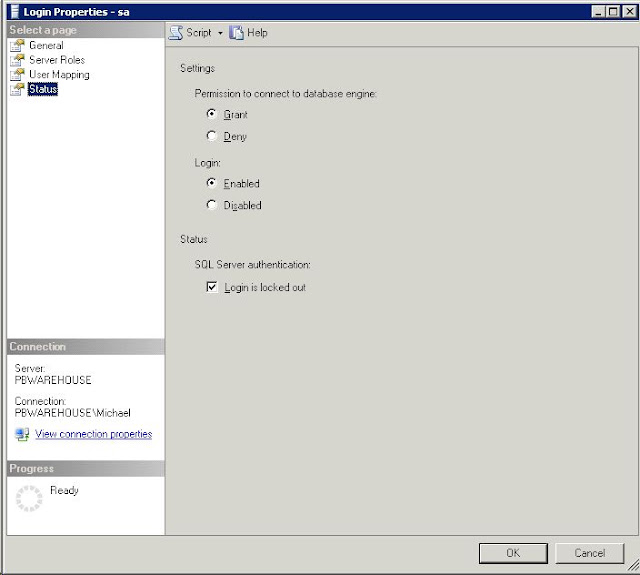Maximize the Login Properties window
Screen dimensions: 640x575
(x=613, y=12)
